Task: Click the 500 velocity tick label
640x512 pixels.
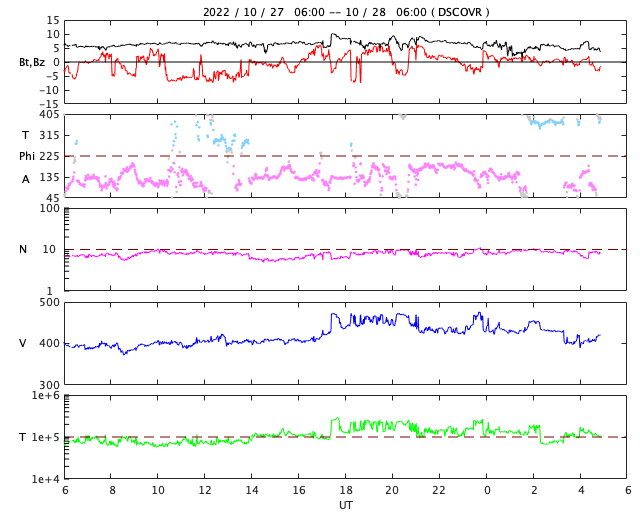Action: [49, 303]
